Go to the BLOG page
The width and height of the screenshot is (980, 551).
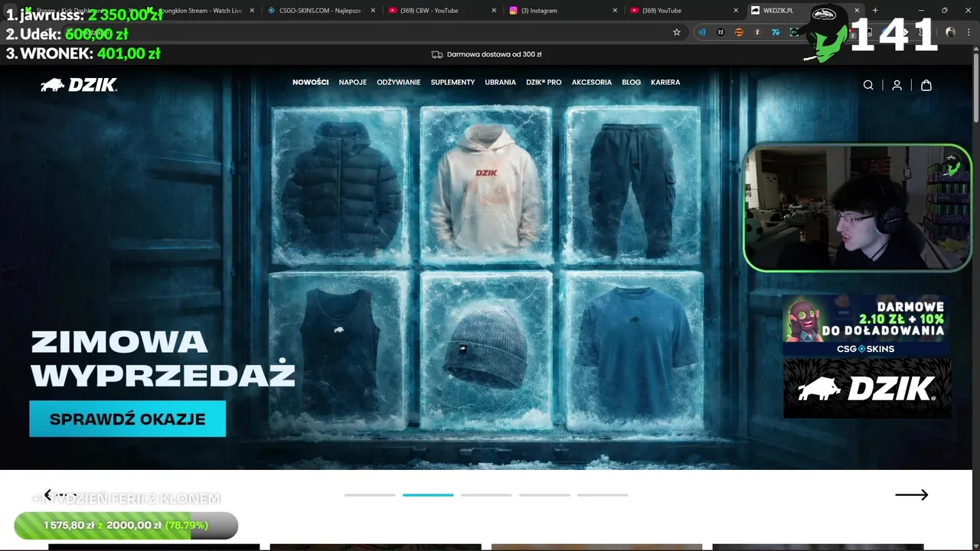click(632, 82)
